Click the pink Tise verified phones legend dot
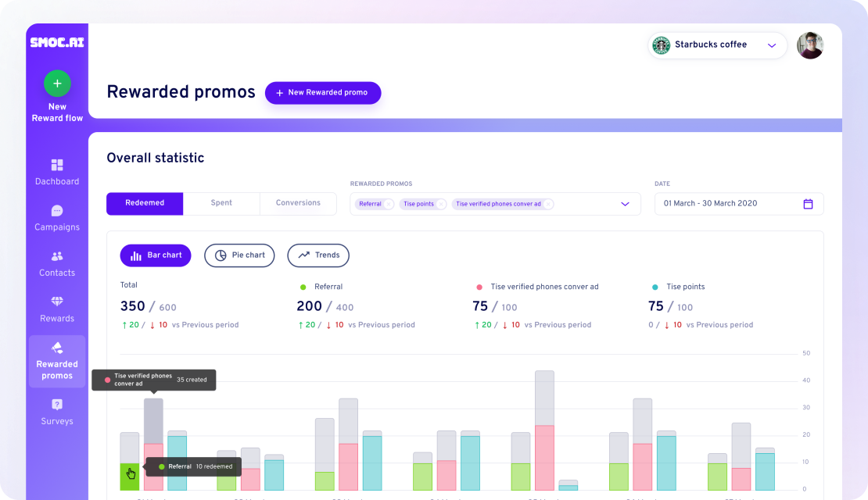Viewport: 868px width, 500px height. (479, 287)
